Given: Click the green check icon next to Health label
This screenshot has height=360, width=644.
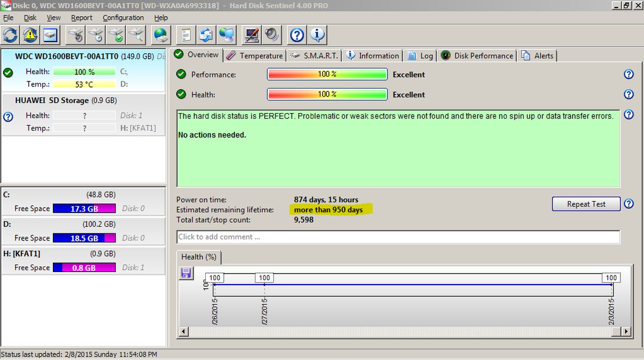Looking at the screenshot, I should click(181, 95).
